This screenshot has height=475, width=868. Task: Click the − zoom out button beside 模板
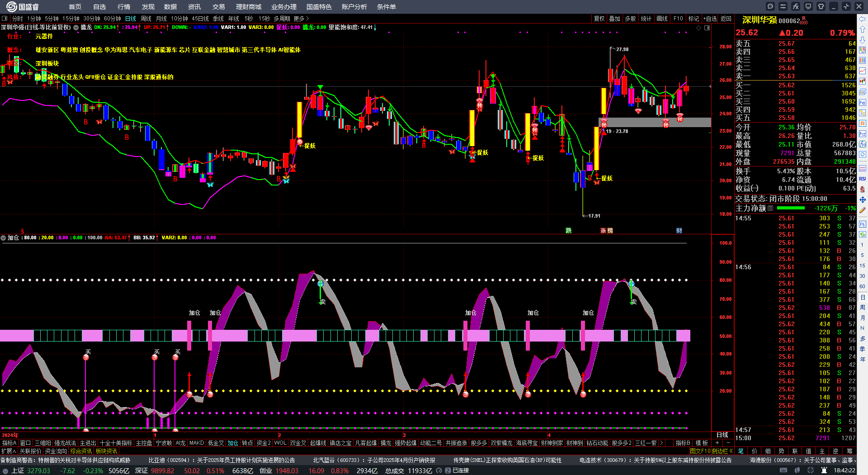(728, 443)
